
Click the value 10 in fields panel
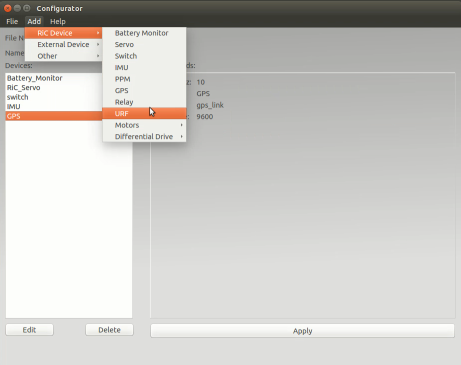click(201, 82)
